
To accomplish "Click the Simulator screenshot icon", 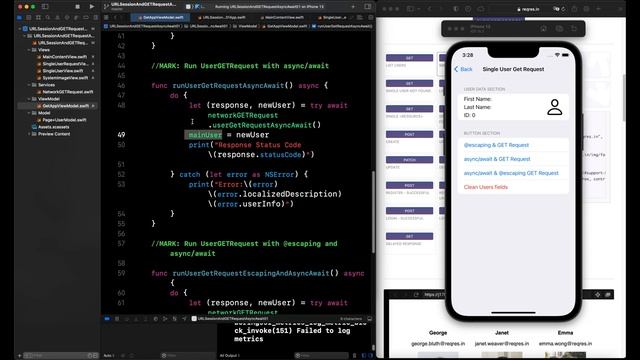I will [x=559, y=29].
